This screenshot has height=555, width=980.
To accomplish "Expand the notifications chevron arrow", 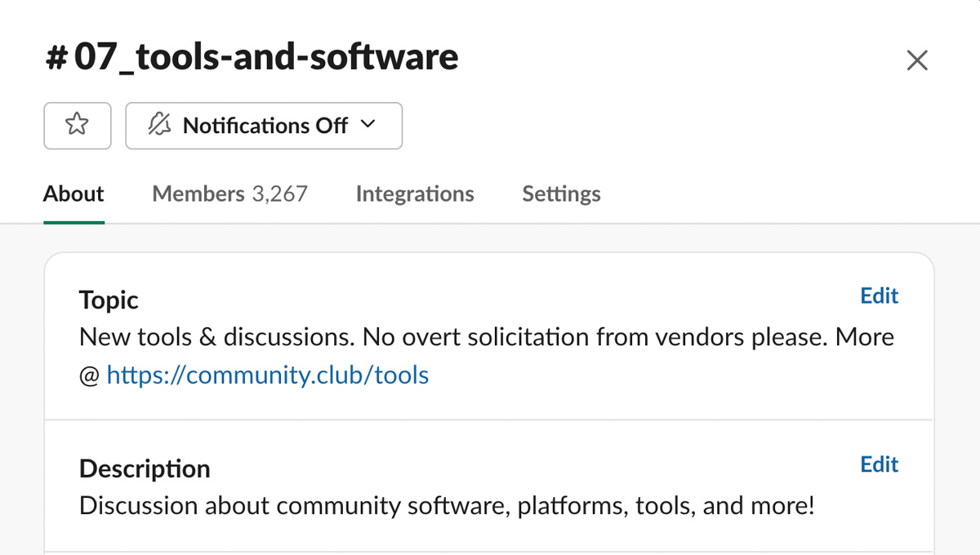I will [368, 125].
